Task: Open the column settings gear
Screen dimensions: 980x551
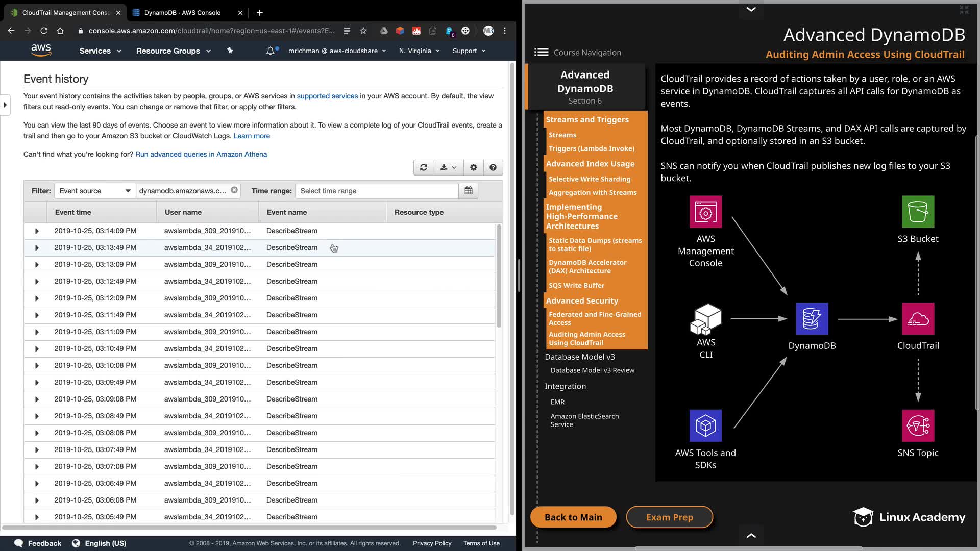Action: tap(473, 167)
